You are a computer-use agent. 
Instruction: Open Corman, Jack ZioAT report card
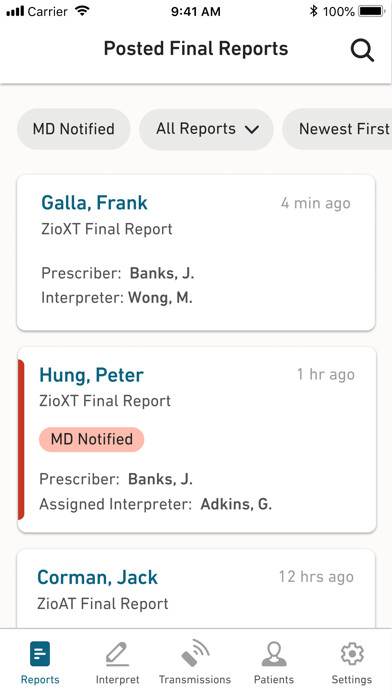tap(196, 589)
